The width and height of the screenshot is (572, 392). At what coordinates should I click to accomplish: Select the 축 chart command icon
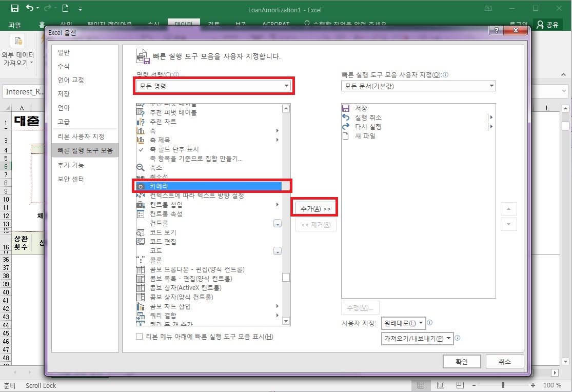tap(141, 131)
